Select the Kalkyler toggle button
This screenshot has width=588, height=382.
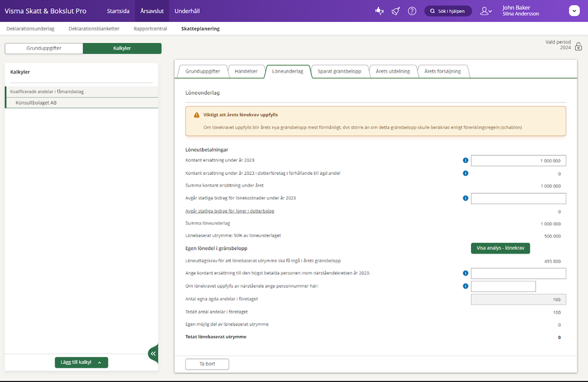(122, 48)
